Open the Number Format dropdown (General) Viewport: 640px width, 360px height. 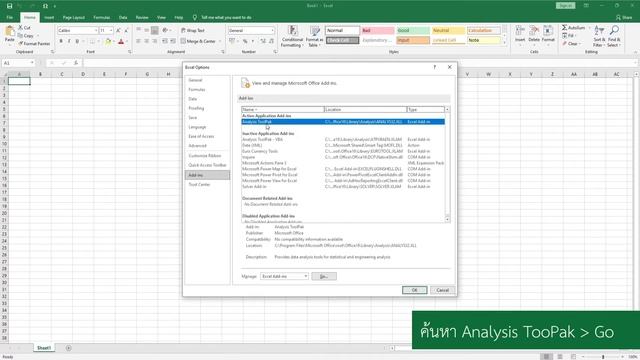pos(272,31)
